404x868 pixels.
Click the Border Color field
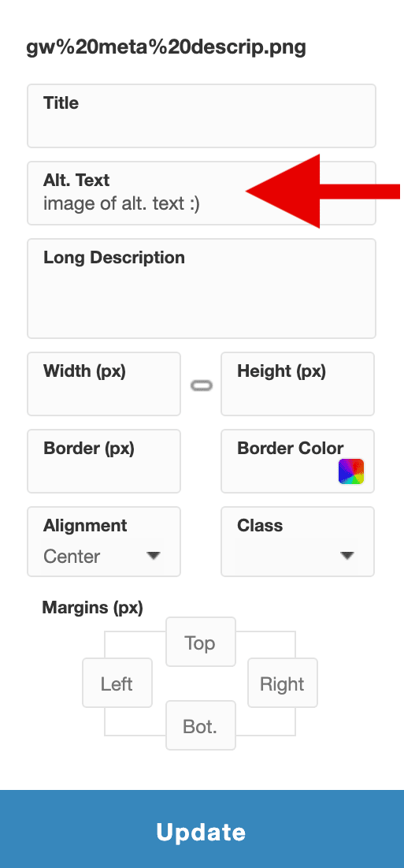coord(298,461)
